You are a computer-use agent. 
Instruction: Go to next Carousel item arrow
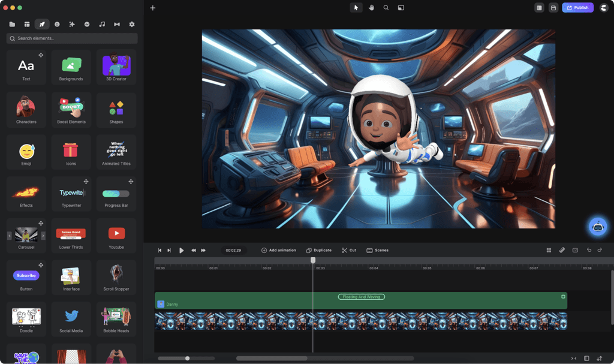pyautogui.click(x=43, y=236)
